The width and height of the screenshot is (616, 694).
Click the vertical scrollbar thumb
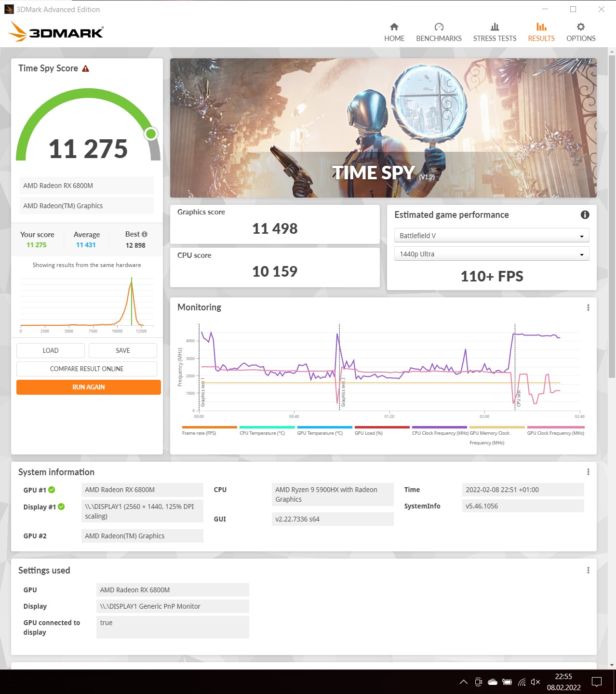point(612,216)
